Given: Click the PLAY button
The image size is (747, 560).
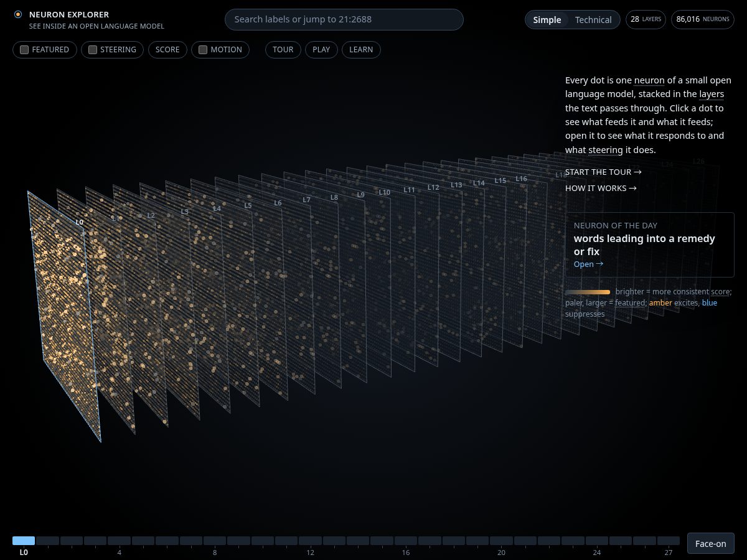Looking at the screenshot, I should pyautogui.click(x=321, y=50).
